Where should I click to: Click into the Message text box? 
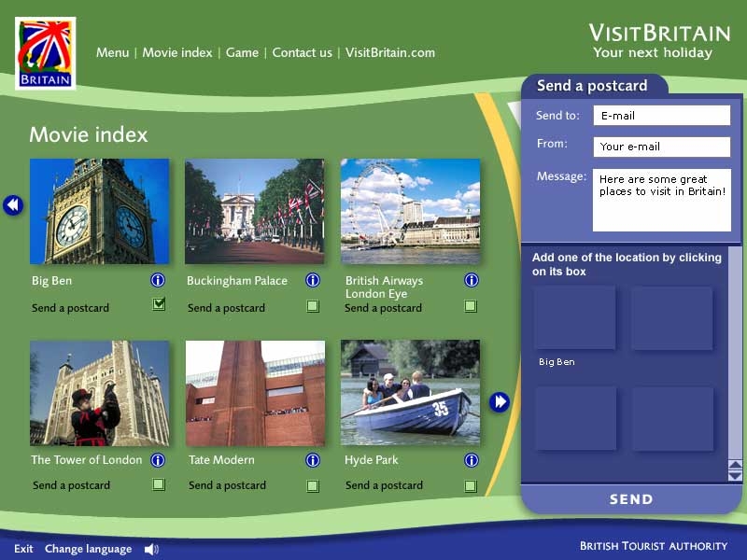coord(662,200)
